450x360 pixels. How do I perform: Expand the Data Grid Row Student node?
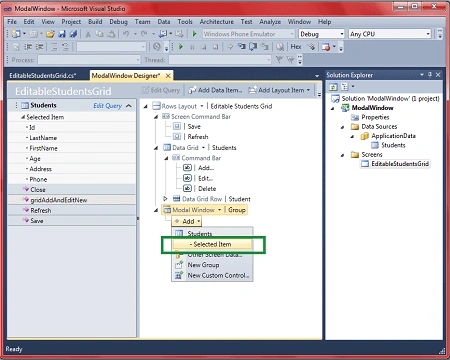(x=165, y=199)
